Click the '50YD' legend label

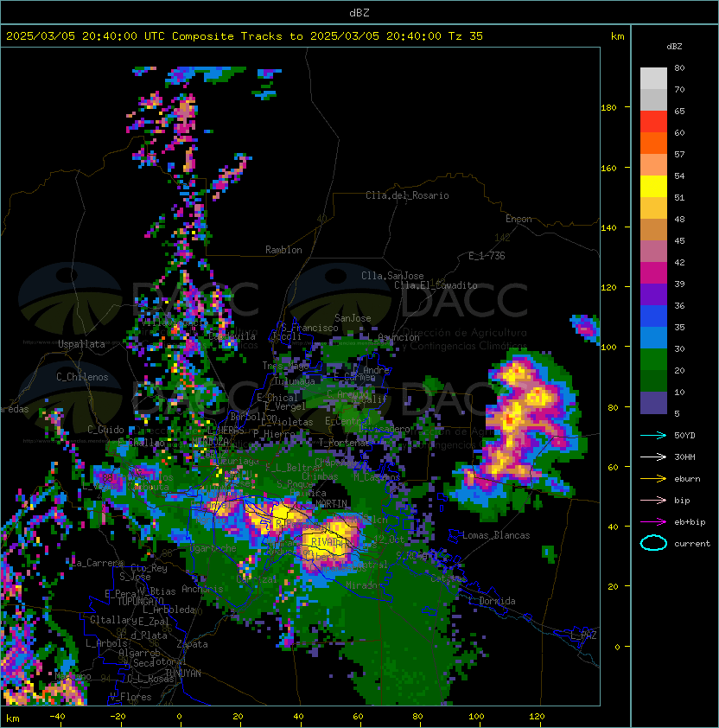[x=684, y=436]
